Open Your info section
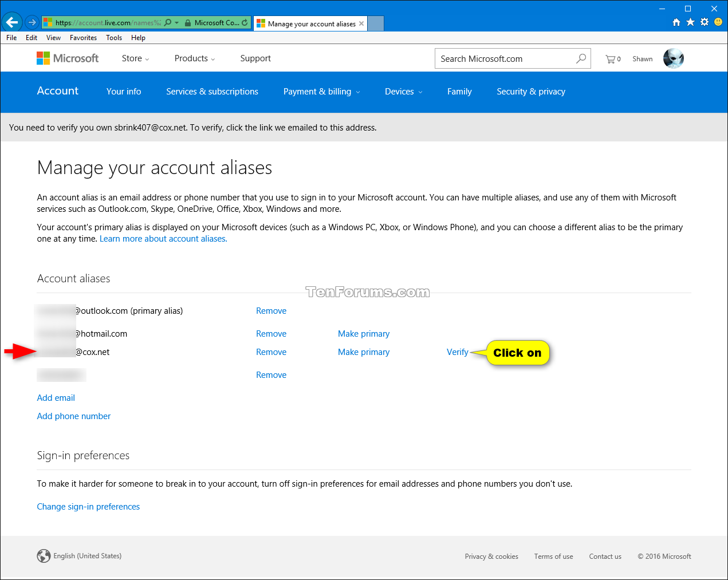This screenshot has width=728, height=580. pyautogui.click(x=124, y=92)
